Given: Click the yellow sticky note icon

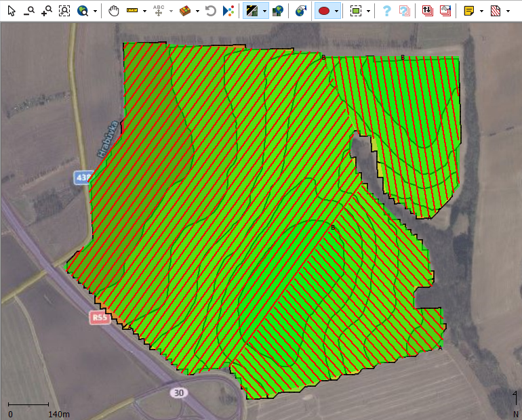Looking at the screenshot, I should (468, 11).
